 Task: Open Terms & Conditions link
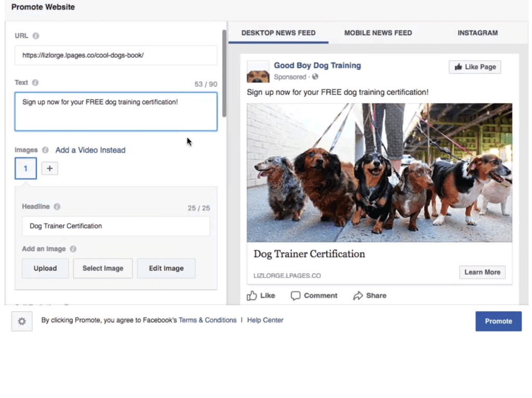tap(207, 320)
